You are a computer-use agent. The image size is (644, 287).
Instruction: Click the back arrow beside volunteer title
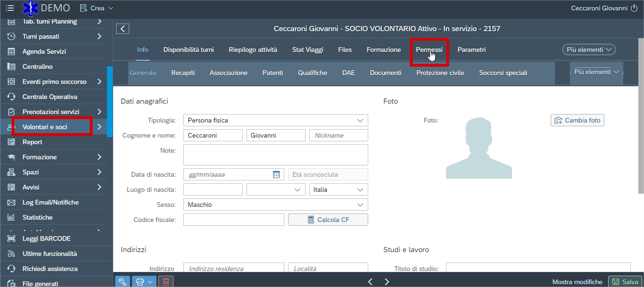tap(123, 29)
